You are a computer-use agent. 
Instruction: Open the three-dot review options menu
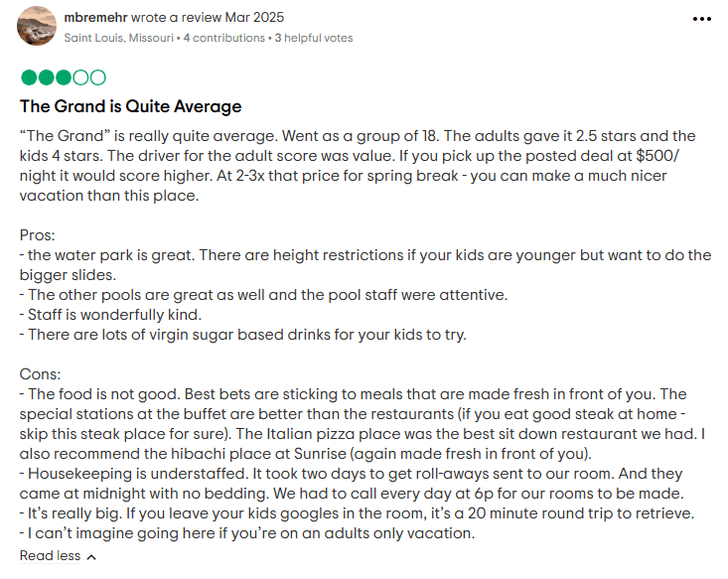[701, 19]
